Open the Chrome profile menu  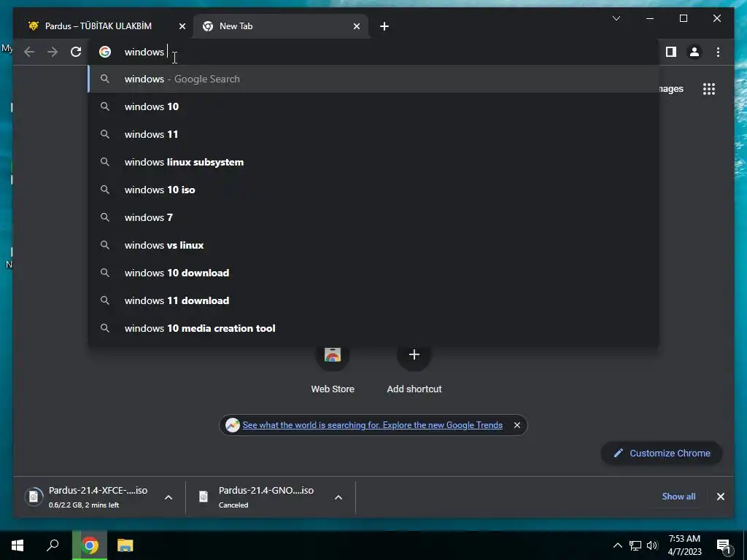click(x=694, y=52)
